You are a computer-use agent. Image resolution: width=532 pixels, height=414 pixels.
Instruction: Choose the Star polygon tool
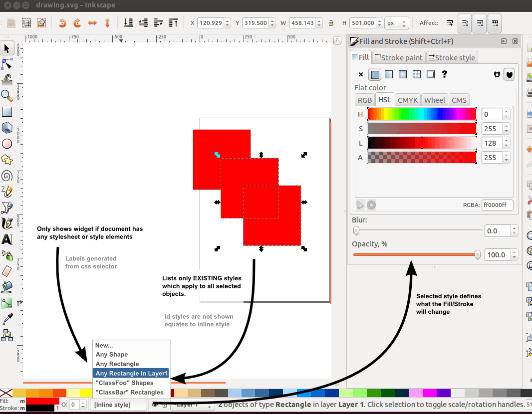[7, 160]
